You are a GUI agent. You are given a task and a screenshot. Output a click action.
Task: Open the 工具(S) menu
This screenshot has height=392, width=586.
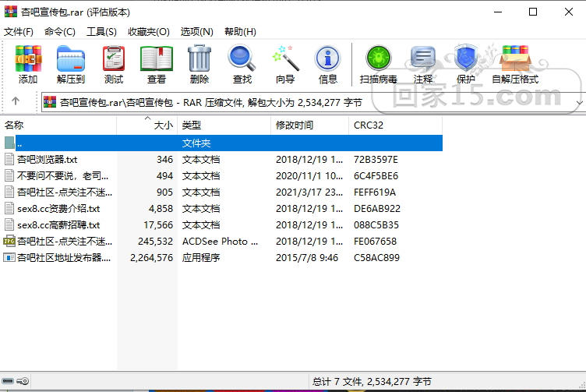click(101, 32)
